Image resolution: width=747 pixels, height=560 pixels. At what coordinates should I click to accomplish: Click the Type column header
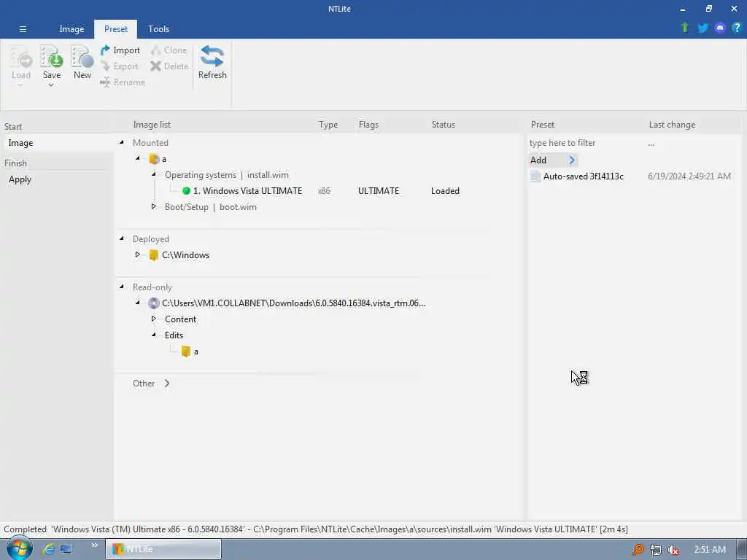[328, 125]
